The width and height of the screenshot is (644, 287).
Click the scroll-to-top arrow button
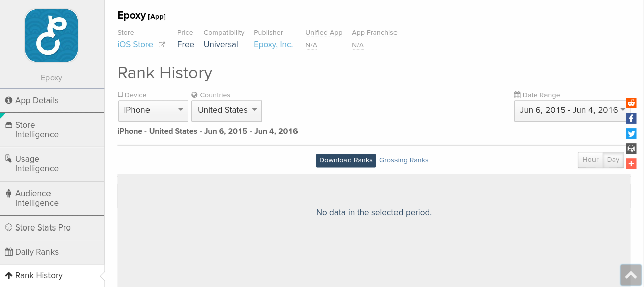[x=631, y=275]
